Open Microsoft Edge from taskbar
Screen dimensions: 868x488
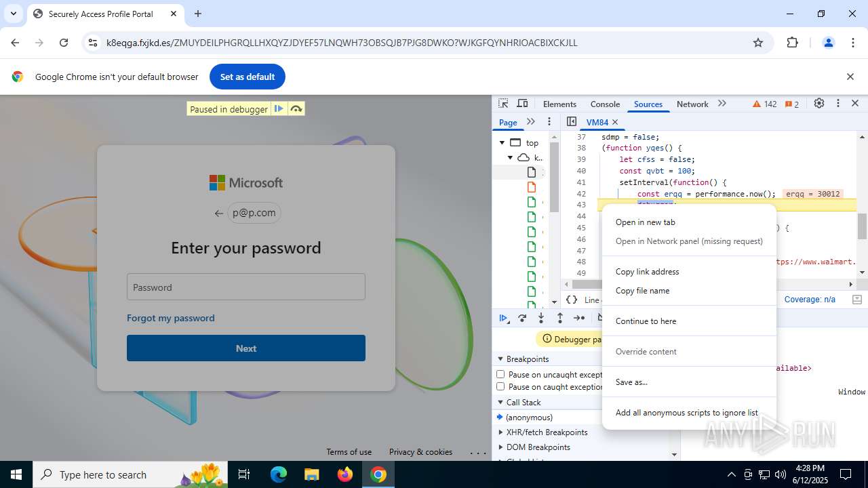279,474
